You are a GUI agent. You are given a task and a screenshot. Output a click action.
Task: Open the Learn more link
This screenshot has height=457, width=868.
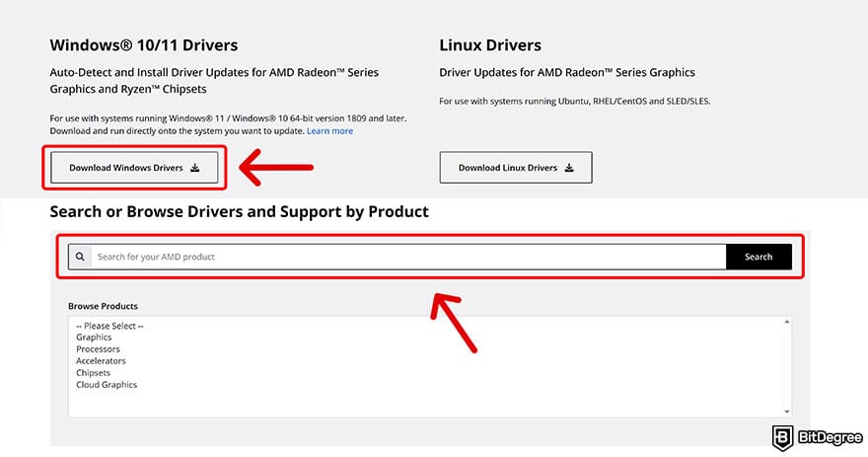(329, 131)
